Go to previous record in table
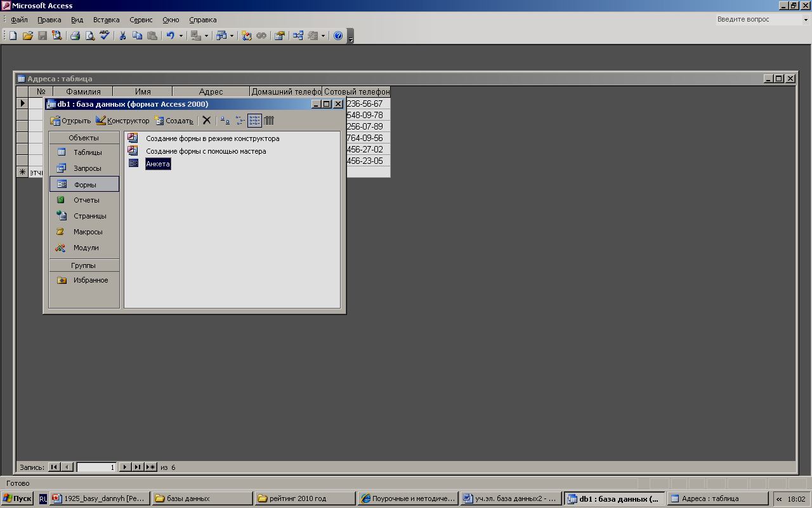 pyautogui.click(x=67, y=467)
